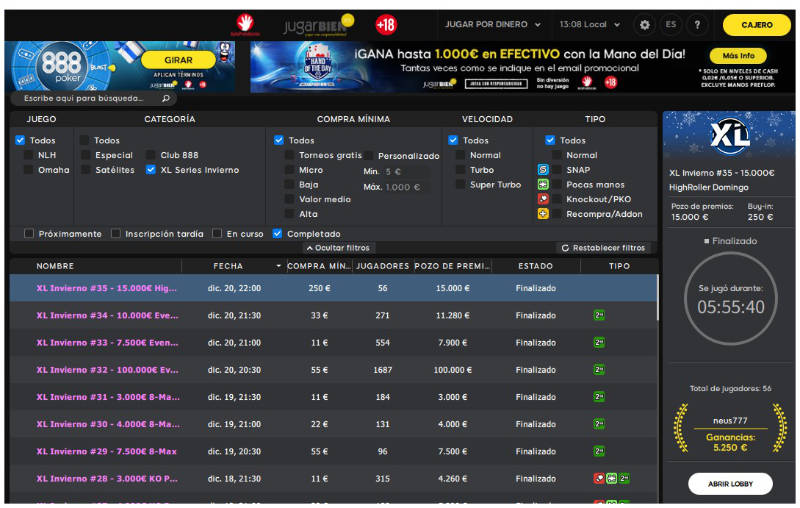Uncheck the Completado status filter
Image resolution: width=800 pixels, height=508 pixels.
coord(278,234)
